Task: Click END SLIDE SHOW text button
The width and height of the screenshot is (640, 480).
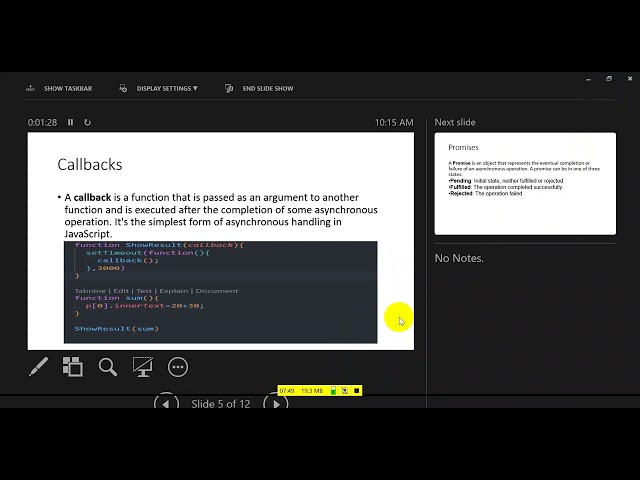Action: pyautogui.click(x=268, y=89)
